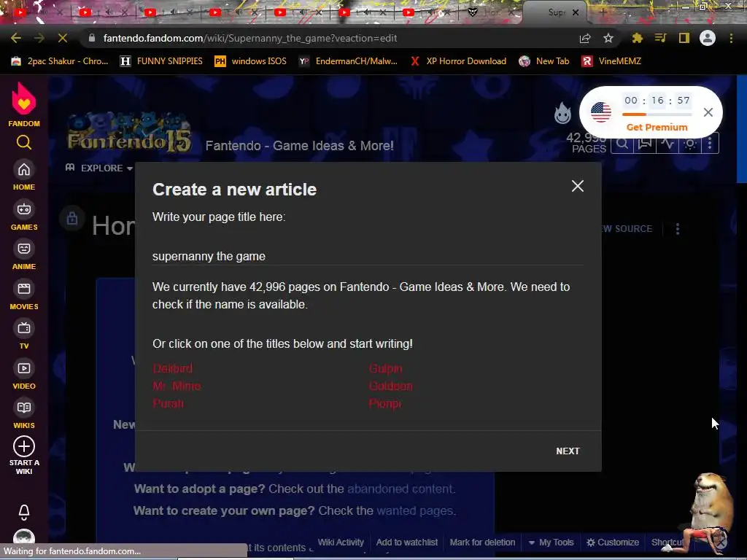
Task: Click the Fandom trending flame icon
Action: [562, 113]
